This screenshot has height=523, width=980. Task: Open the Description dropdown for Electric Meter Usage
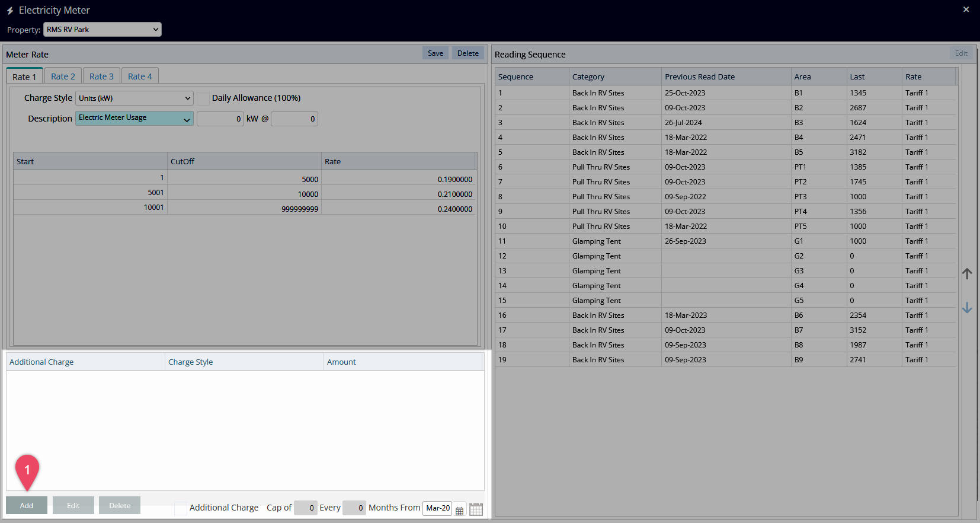[x=134, y=119]
